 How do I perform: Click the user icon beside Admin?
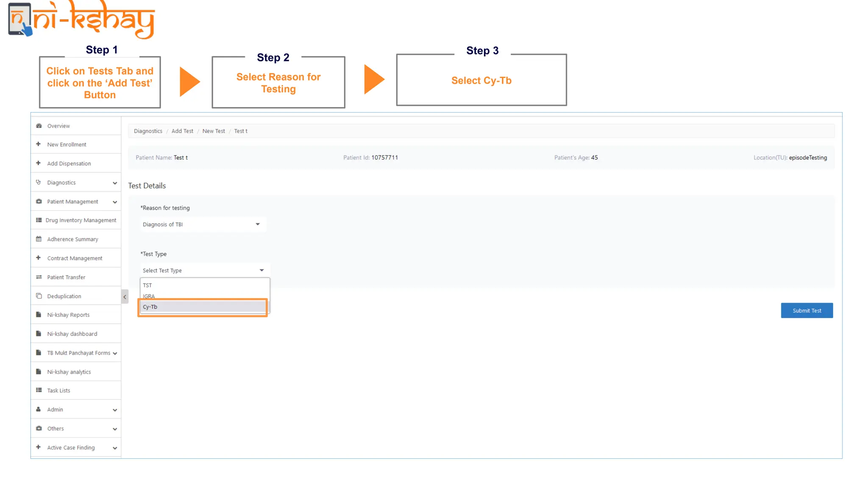click(39, 409)
